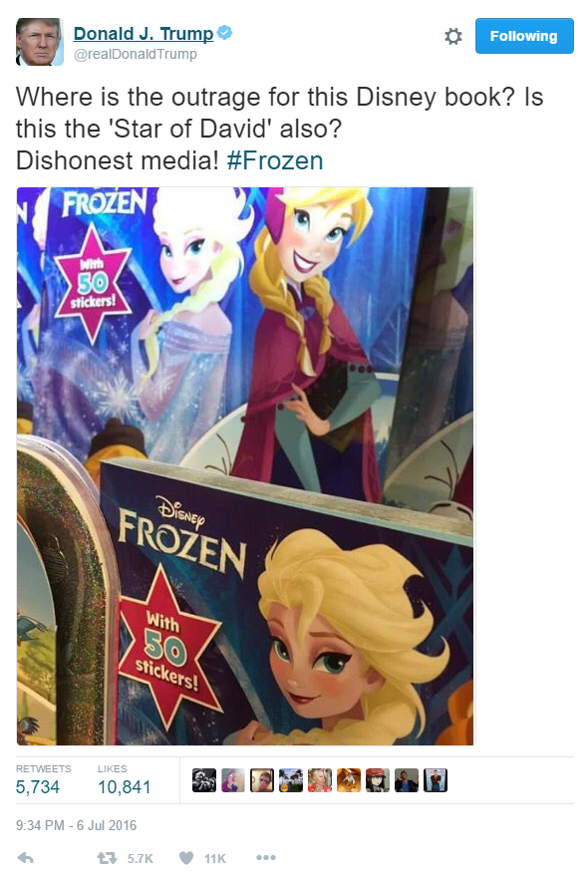The image size is (588, 873).
Task: Click the blue verified badge
Action: (x=224, y=33)
